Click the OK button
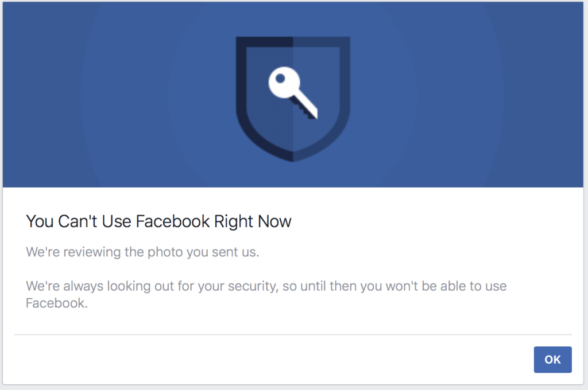 tap(552, 360)
